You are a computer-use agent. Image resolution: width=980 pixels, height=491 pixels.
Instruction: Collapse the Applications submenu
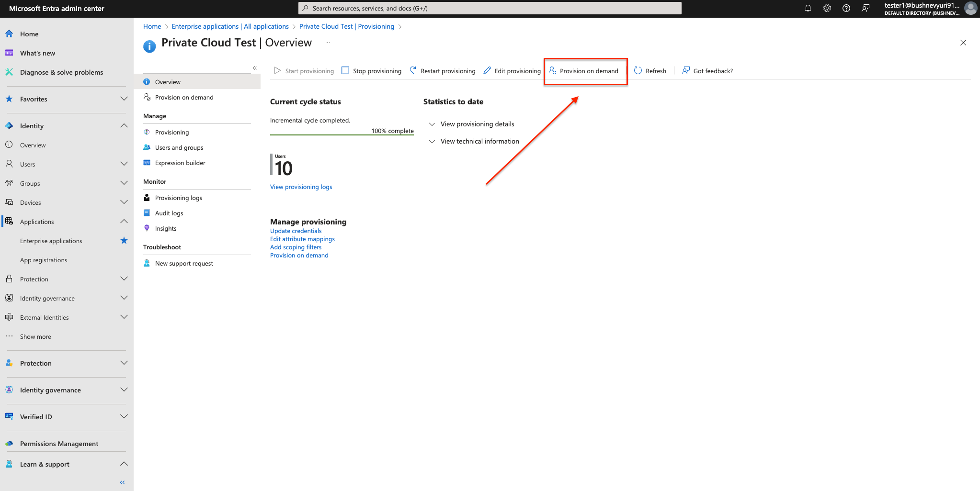(124, 222)
